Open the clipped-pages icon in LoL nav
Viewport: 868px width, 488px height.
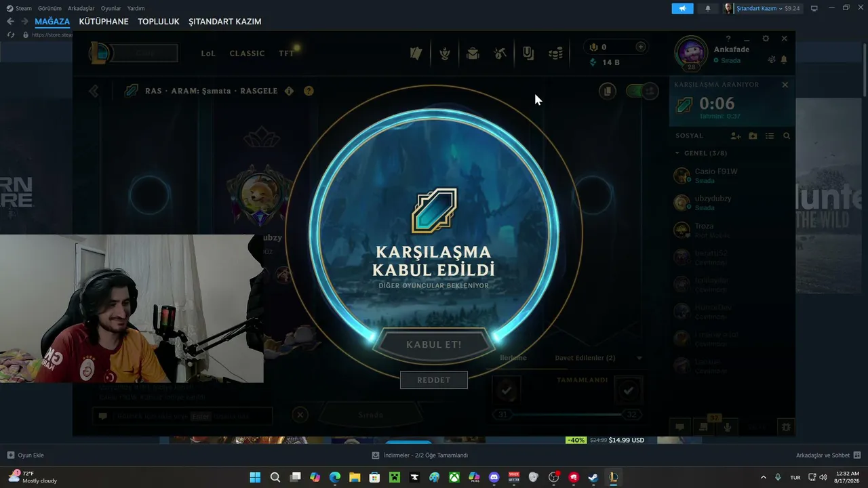(528, 54)
